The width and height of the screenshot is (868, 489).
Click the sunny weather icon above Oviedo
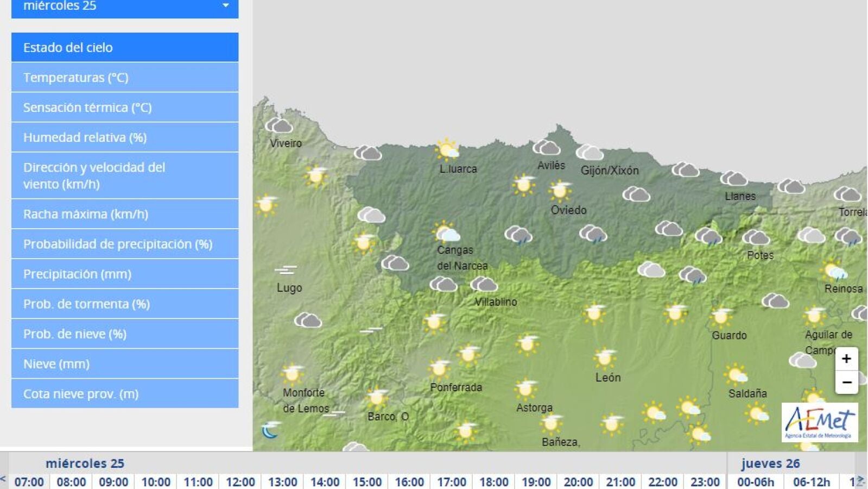[x=560, y=191]
